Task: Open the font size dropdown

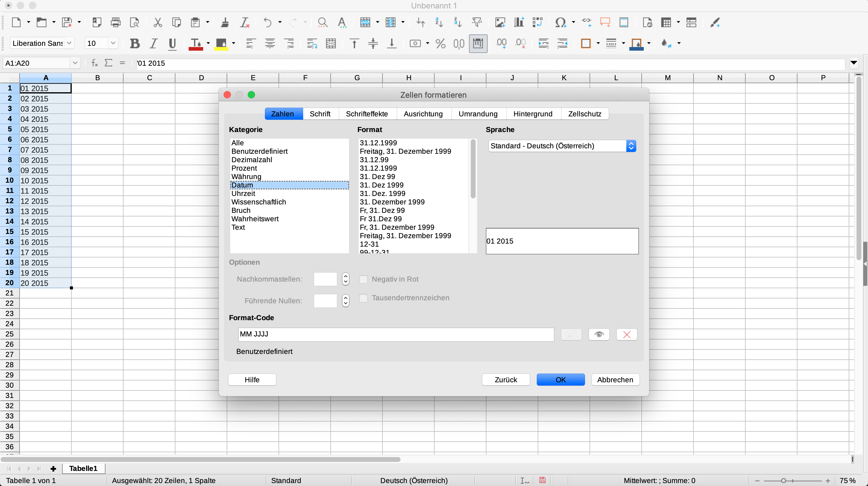Action: point(113,43)
